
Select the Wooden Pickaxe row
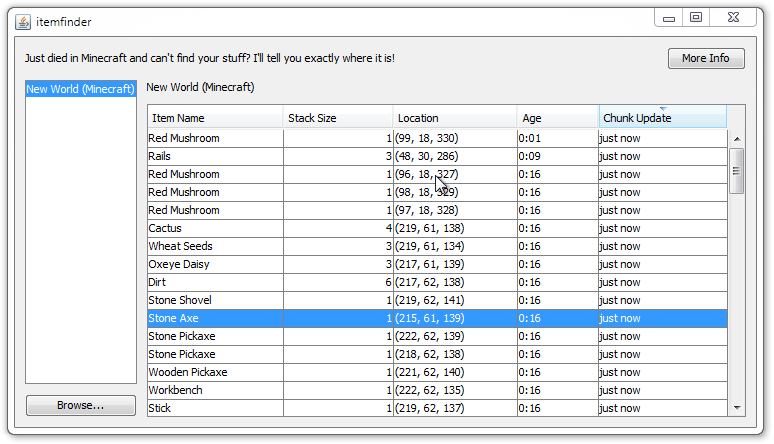(x=437, y=372)
